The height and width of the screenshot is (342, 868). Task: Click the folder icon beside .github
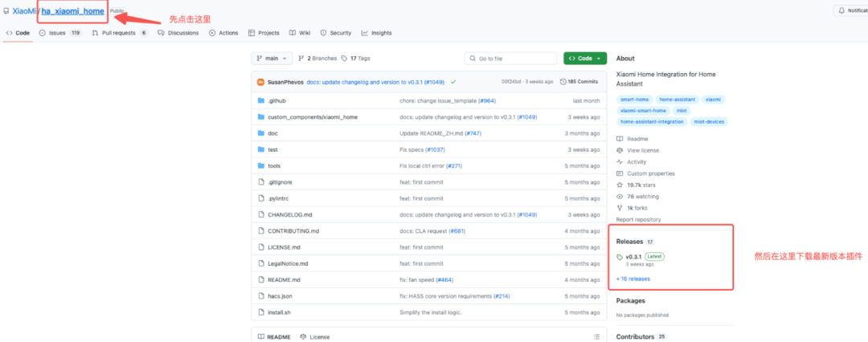pyautogui.click(x=261, y=100)
